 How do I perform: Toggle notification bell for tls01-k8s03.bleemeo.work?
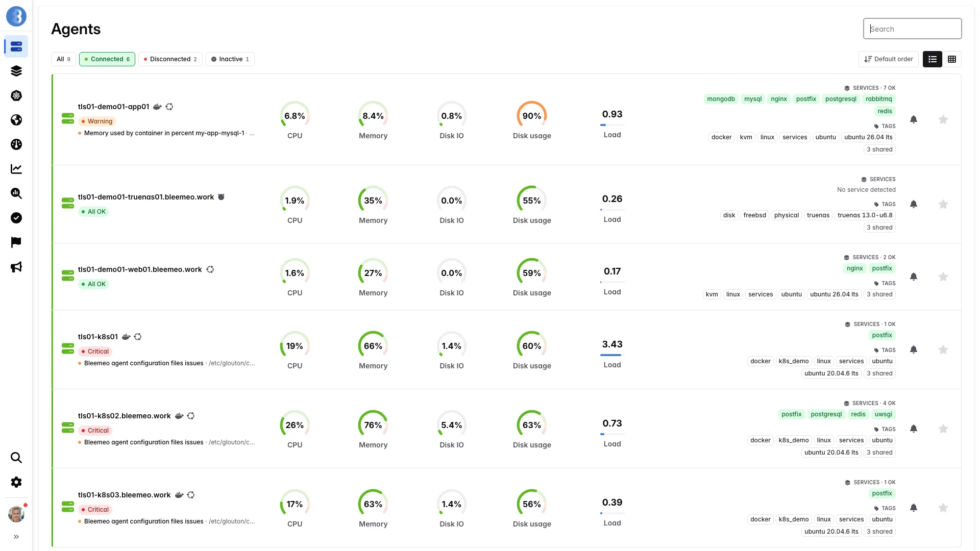pyautogui.click(x=914, y=508)
